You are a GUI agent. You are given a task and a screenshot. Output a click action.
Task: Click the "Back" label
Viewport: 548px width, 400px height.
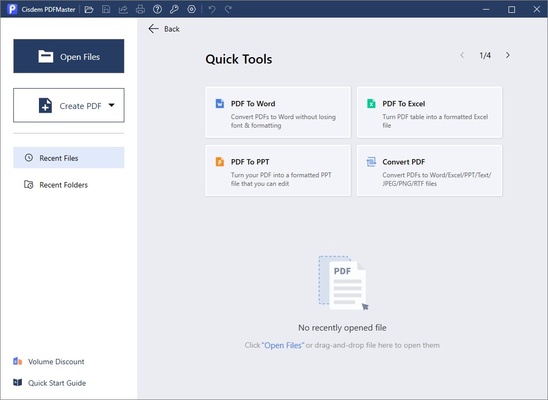pyautogui.click(x=172, y=29)
